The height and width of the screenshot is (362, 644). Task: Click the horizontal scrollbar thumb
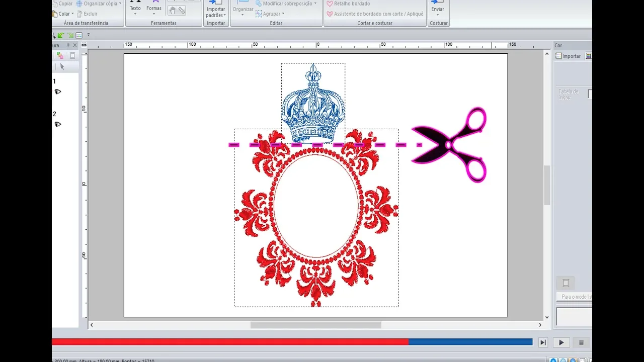316,325
